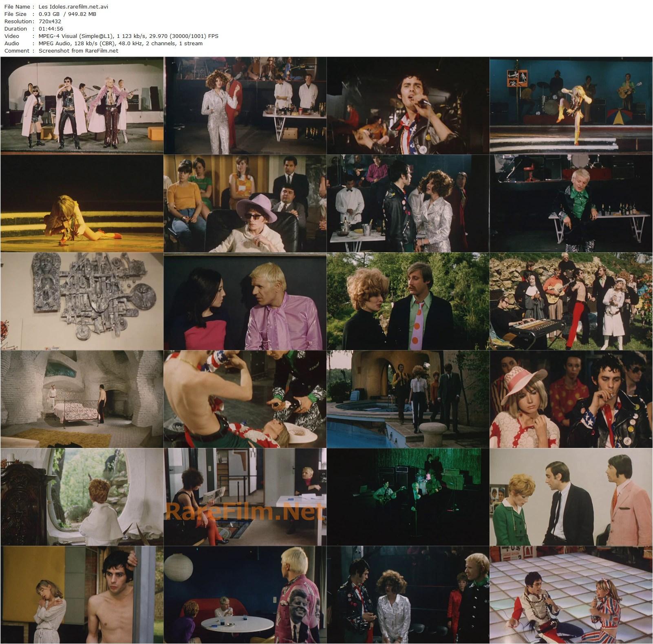Click the Duration value 01:44:56

coord(51,29)
